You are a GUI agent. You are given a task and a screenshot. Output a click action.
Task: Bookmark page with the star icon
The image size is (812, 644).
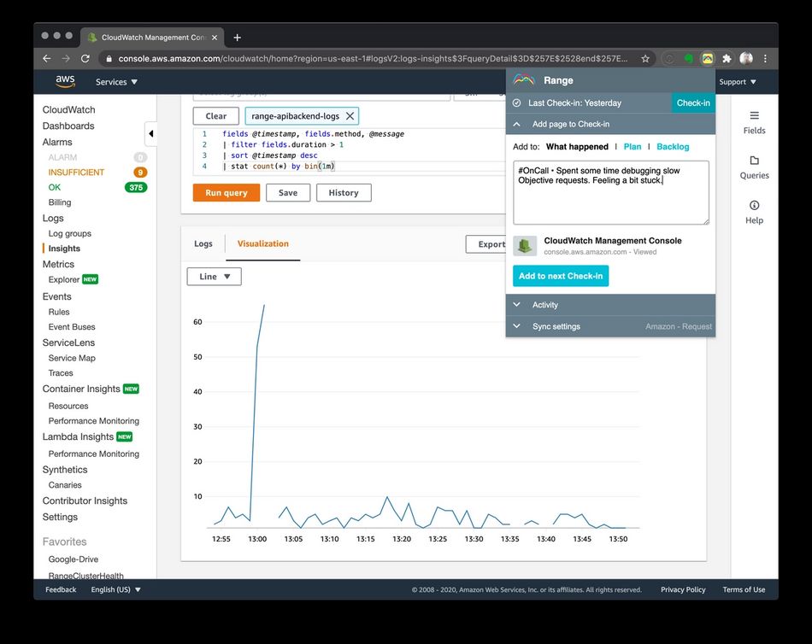pyautogui.click(x=645, y=58)
